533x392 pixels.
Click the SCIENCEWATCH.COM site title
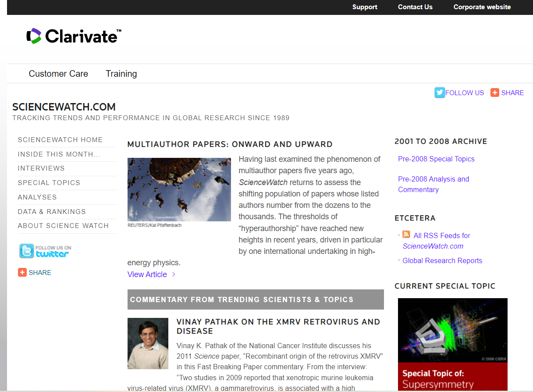coord(64,107)
